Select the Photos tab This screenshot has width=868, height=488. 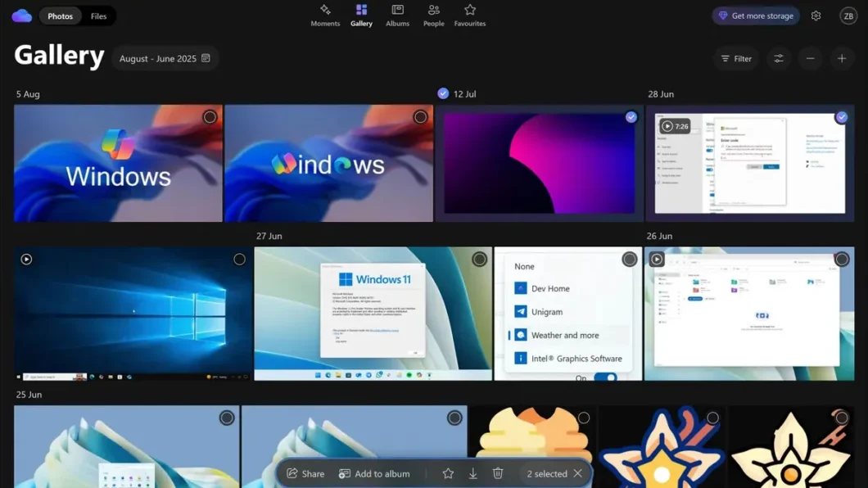[60, 15]
